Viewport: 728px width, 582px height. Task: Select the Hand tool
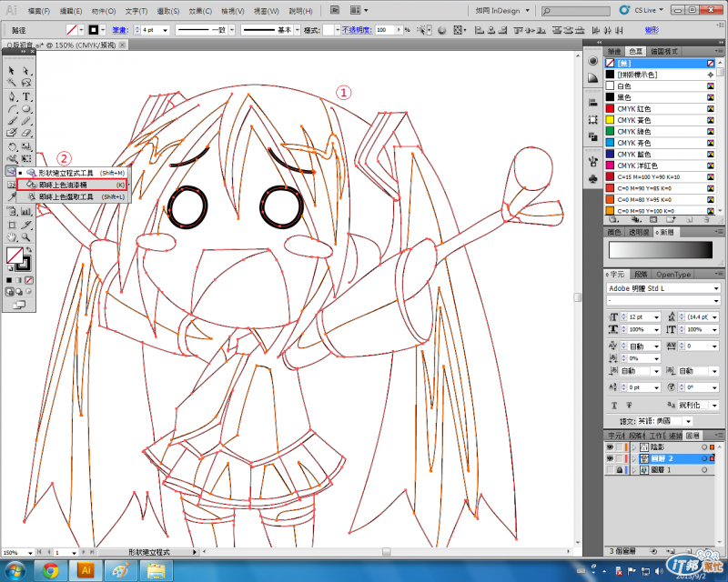coord(12,237)
